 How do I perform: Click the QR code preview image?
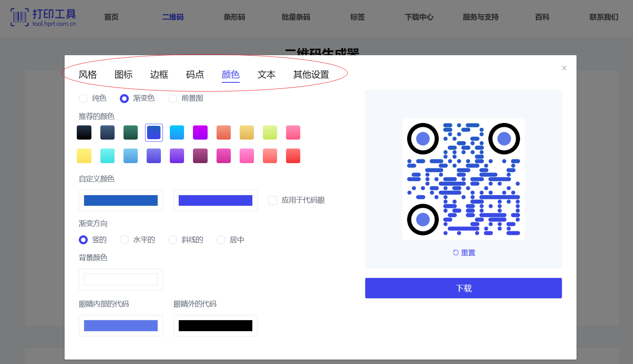(x=464, y=179)
